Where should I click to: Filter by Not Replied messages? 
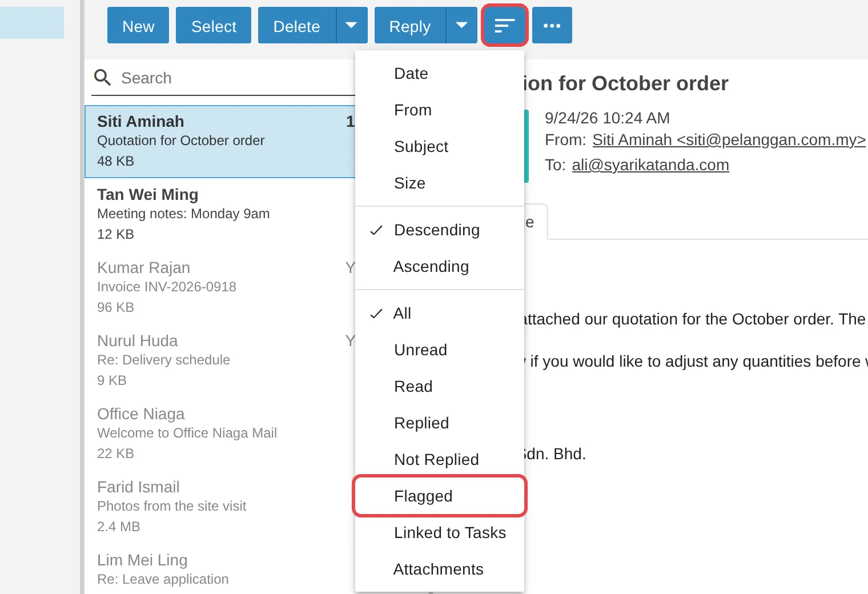click(x=440, y=459)
